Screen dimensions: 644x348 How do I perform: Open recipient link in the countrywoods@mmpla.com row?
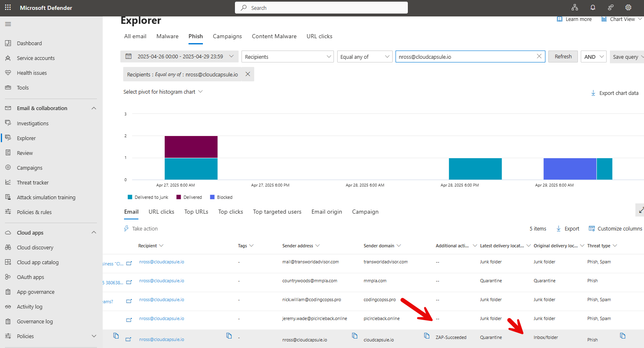pos(161,281)
